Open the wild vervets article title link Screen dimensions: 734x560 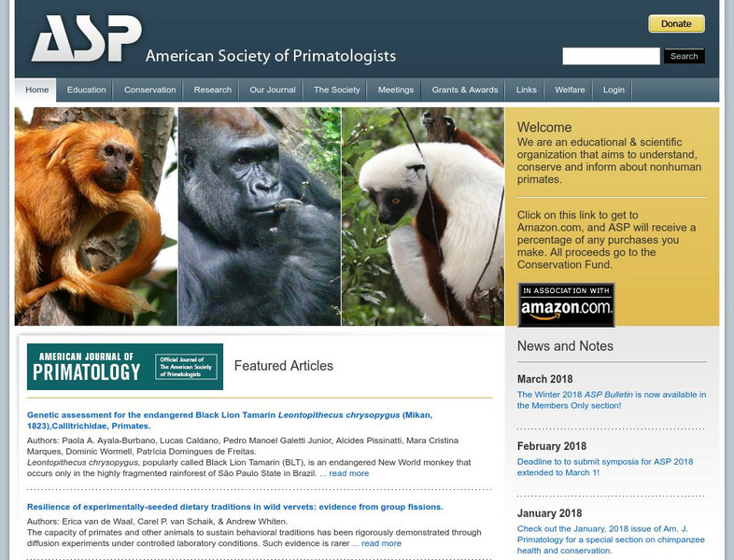[x=235, y=507]
